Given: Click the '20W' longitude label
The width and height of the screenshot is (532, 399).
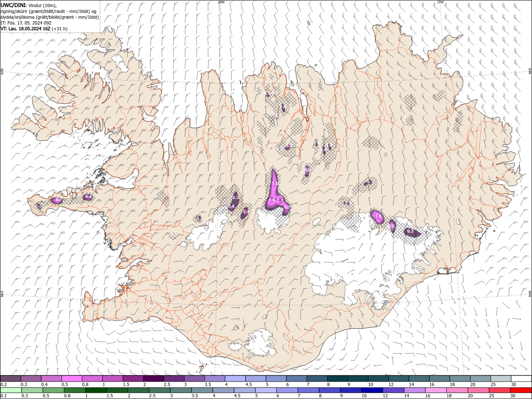Looking at the screenshot, I should click(x=221, y=2).
